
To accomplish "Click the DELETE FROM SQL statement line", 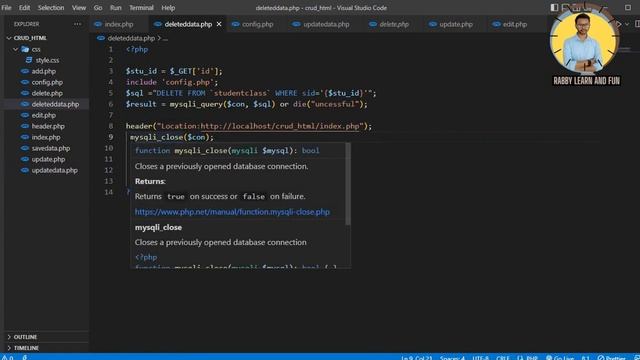I will click(x=251, y=93).
